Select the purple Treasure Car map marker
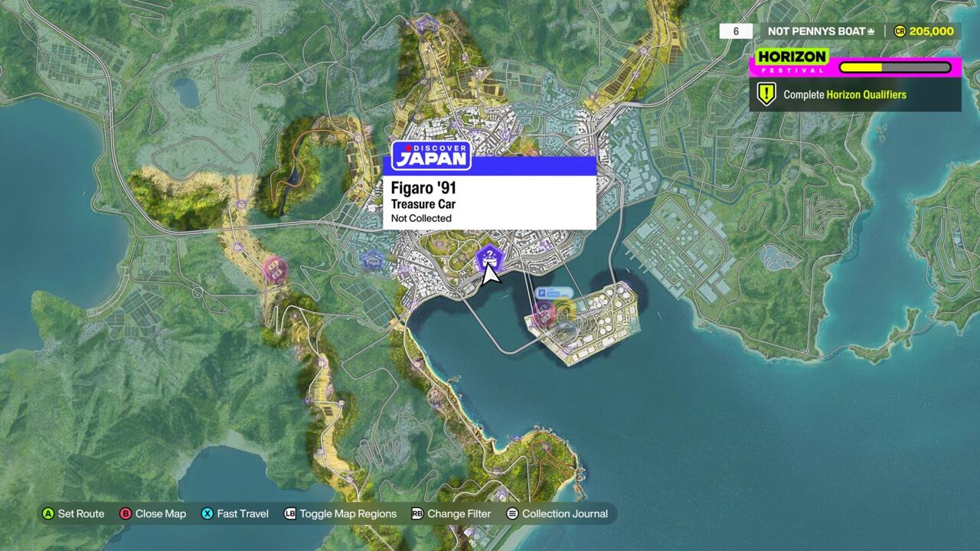The width and height of the screenshot is (980, 551). (488, 258)
